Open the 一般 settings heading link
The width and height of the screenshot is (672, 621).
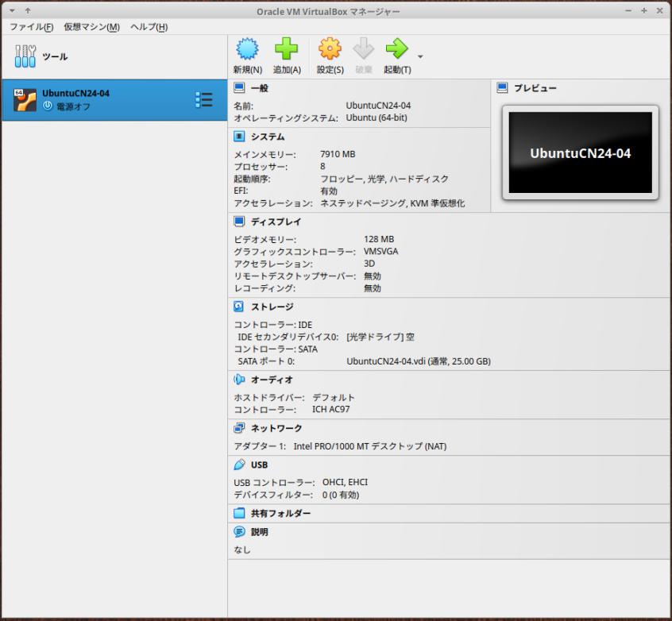[259, 88]
